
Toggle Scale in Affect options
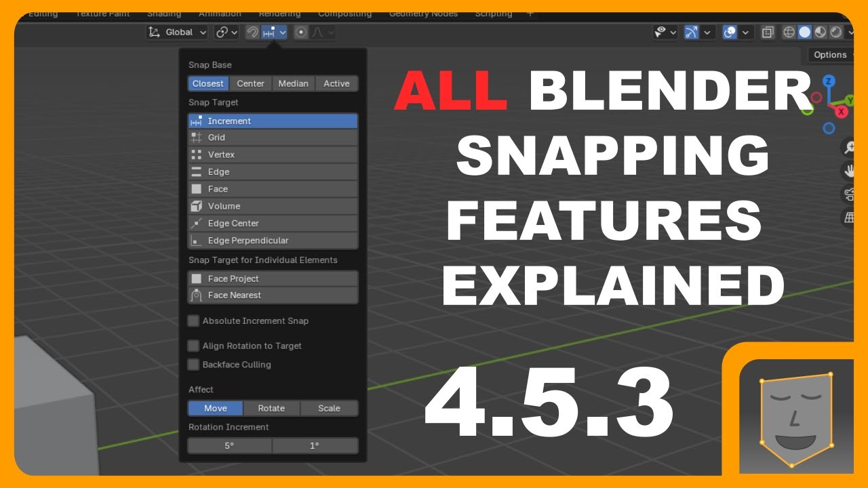click(x=329, y=408)
